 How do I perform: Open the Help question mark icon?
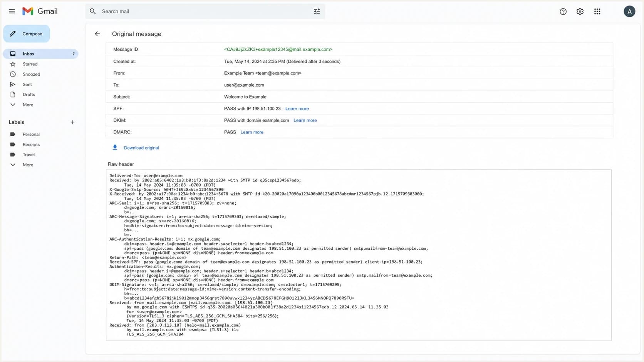coord(563,12)
